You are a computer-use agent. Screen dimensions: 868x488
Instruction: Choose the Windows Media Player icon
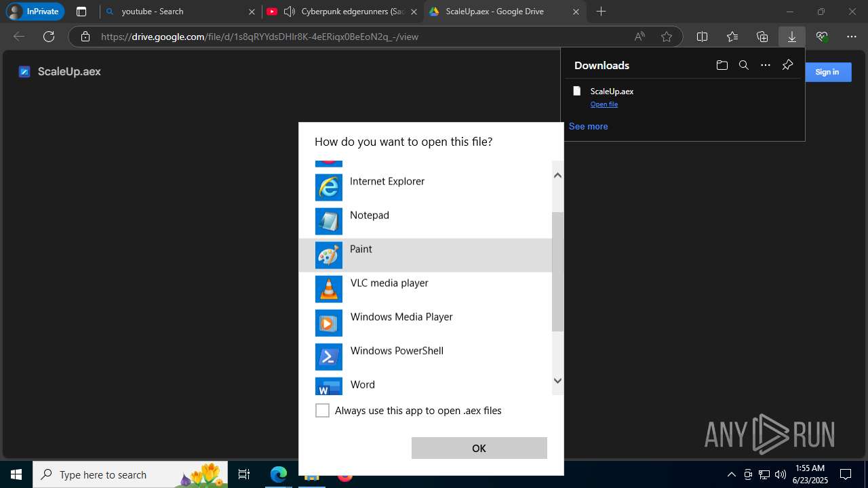click(x=329, y=323)
